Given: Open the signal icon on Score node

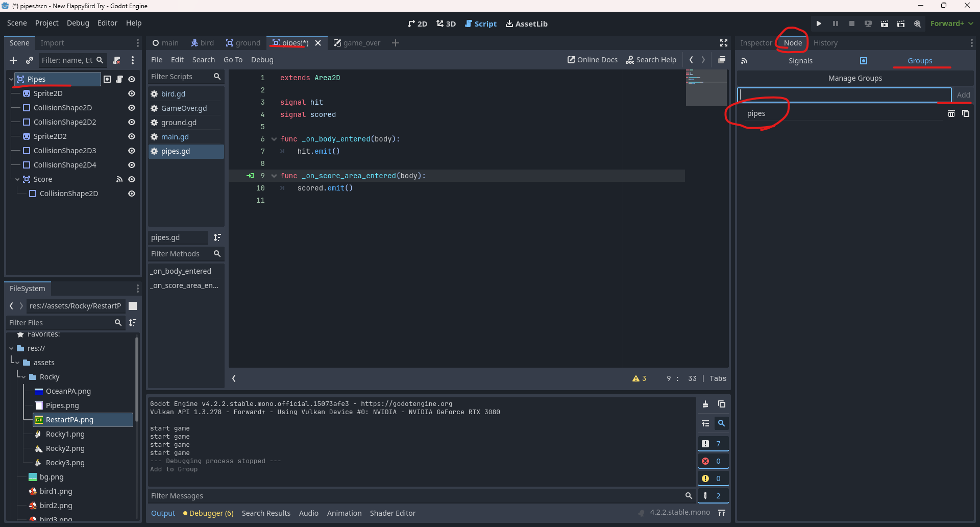Looking at the screenshot, I should click(x=119, y=179).
